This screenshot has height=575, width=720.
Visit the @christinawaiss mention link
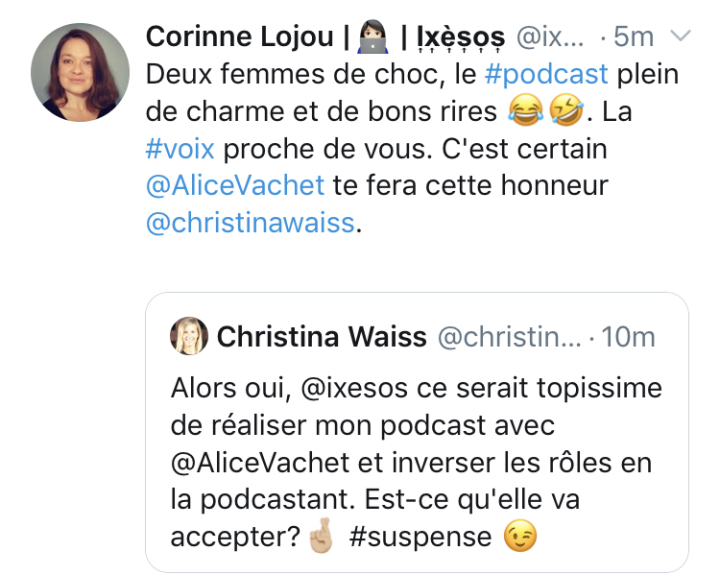tap(250, 223)
